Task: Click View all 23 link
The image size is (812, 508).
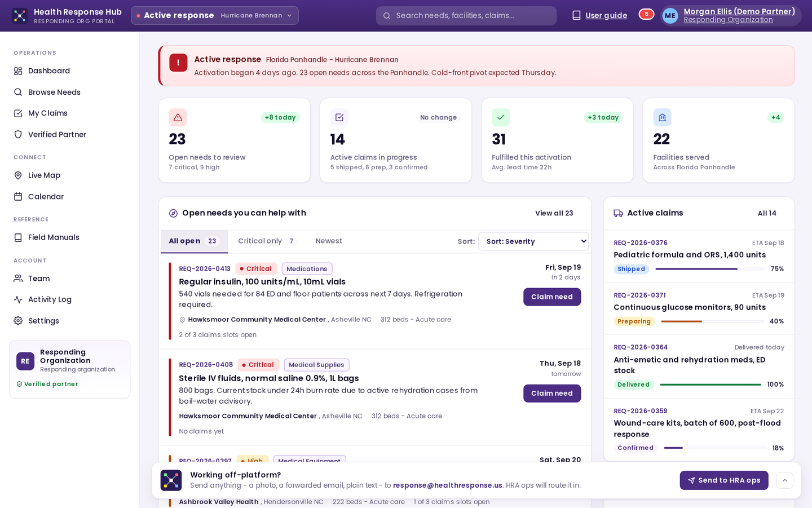Action: tap(554, 213)
